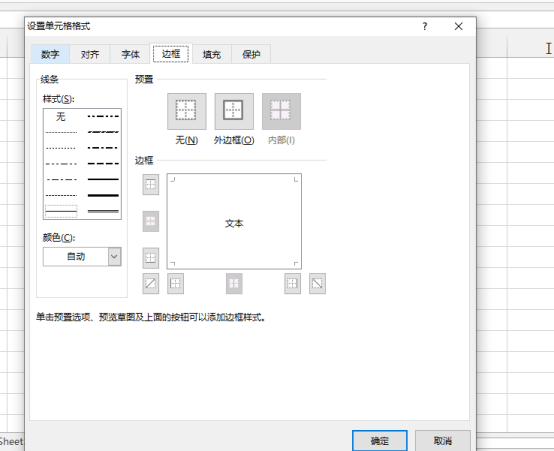Select the 无 line style

(x=61, y=116)
